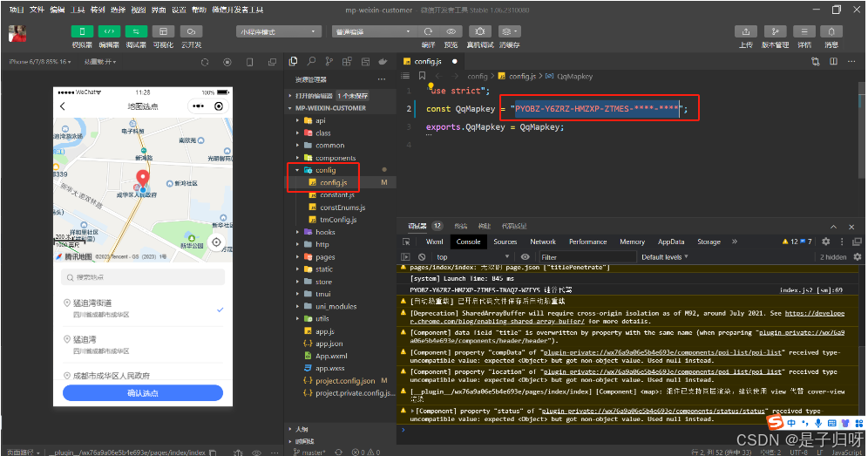The width and height of the screenshot is (868, 456).
Task: Click the 确认选点 confirm location button
Action: tap(143, 393)
